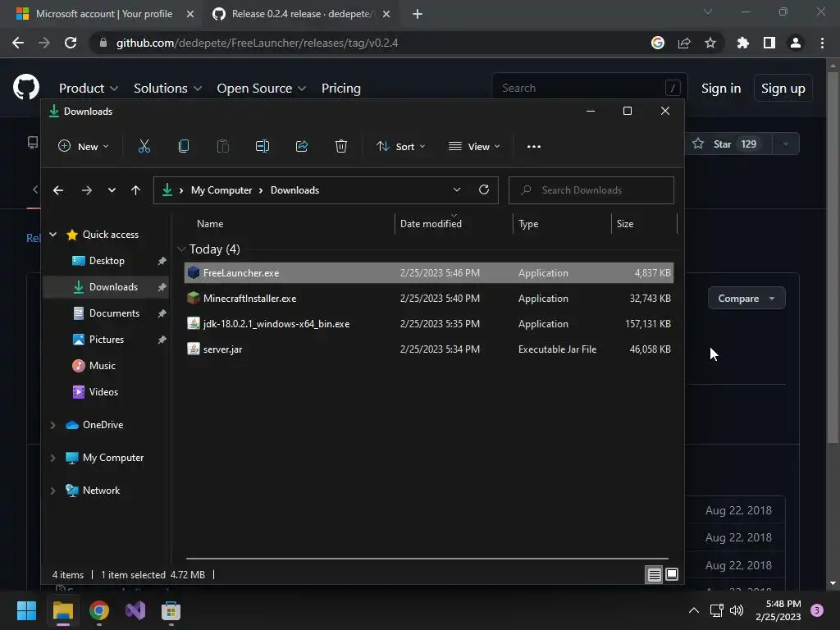Open the New dropdown in Explorer toolbar
The height and width of the screenshot is (630, 840).
click(x=83, y=146)
